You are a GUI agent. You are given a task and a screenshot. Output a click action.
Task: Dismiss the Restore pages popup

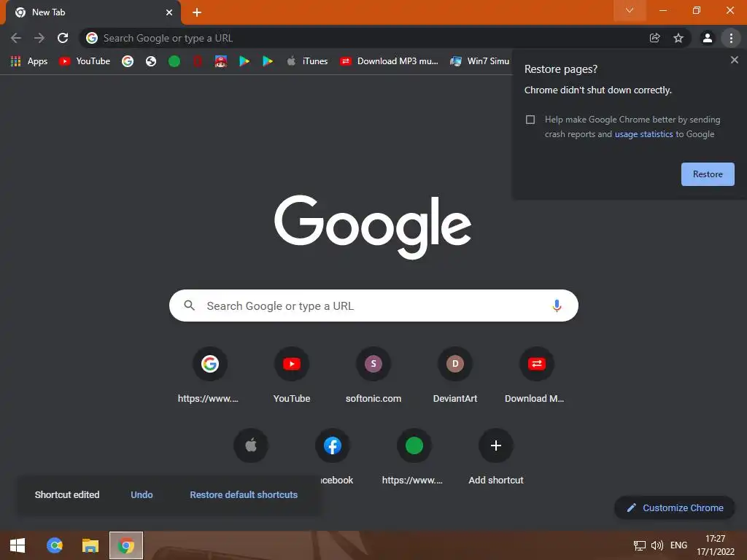click(x=734, y=60)
